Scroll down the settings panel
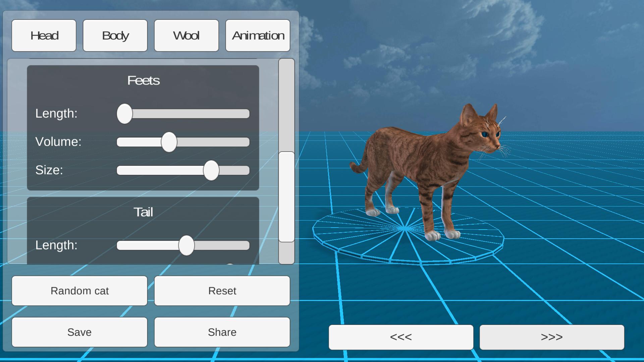644x362 pixels. (286, 252)
